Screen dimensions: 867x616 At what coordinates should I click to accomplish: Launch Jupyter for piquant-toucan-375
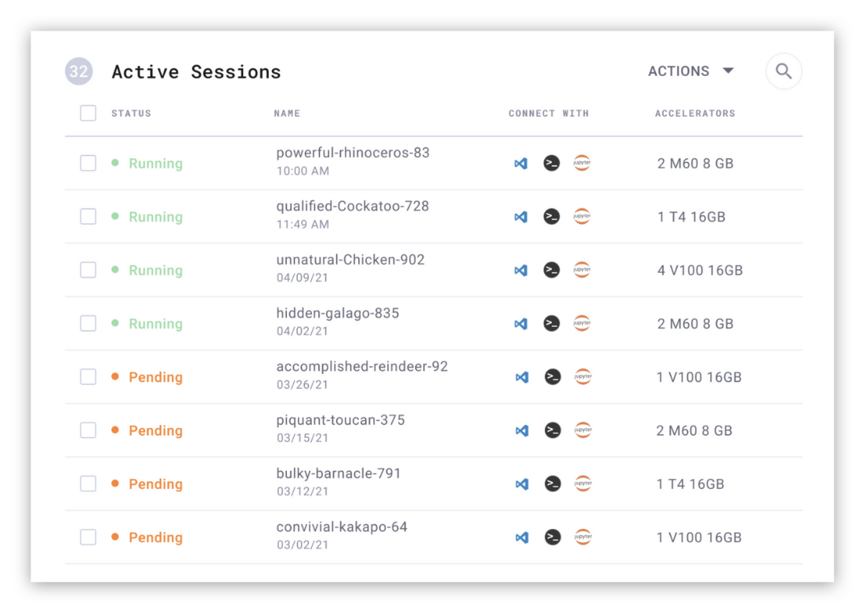point(582,430)
